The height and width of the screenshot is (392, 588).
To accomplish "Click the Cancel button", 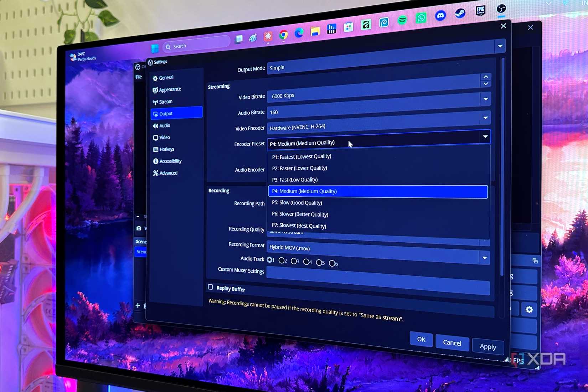I will (x=452, y=343).
